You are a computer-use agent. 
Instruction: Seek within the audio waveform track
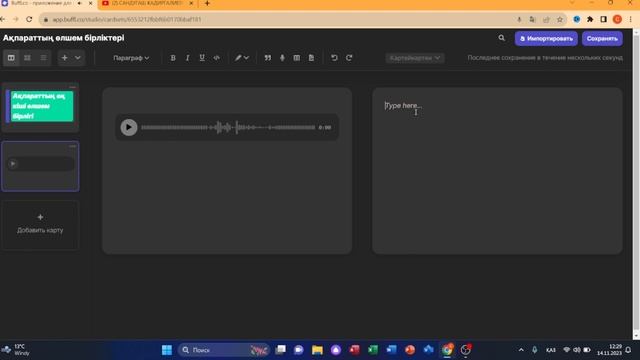coord(228,127)
